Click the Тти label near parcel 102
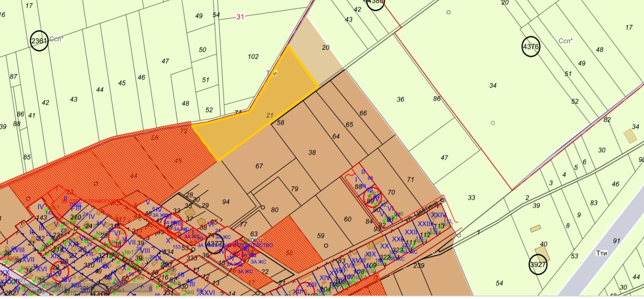Viewport: 644px width, 299px height. pos(273,72)
